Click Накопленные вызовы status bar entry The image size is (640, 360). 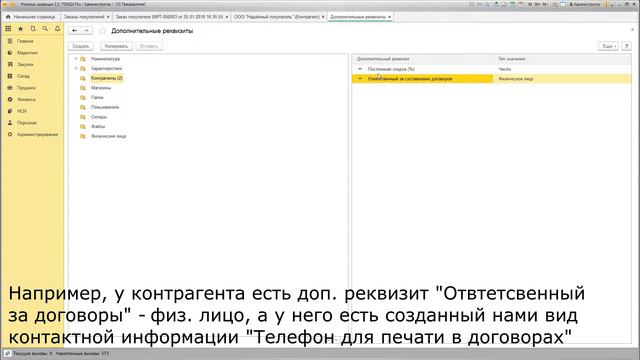click(x=82, y=353)
